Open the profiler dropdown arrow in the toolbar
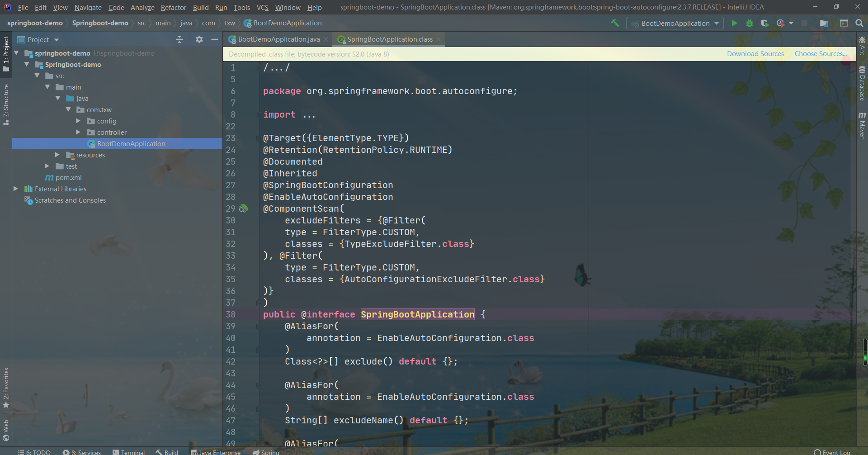Screen dimensions: 868x455 pyautogui.click(x=791, y=23)
